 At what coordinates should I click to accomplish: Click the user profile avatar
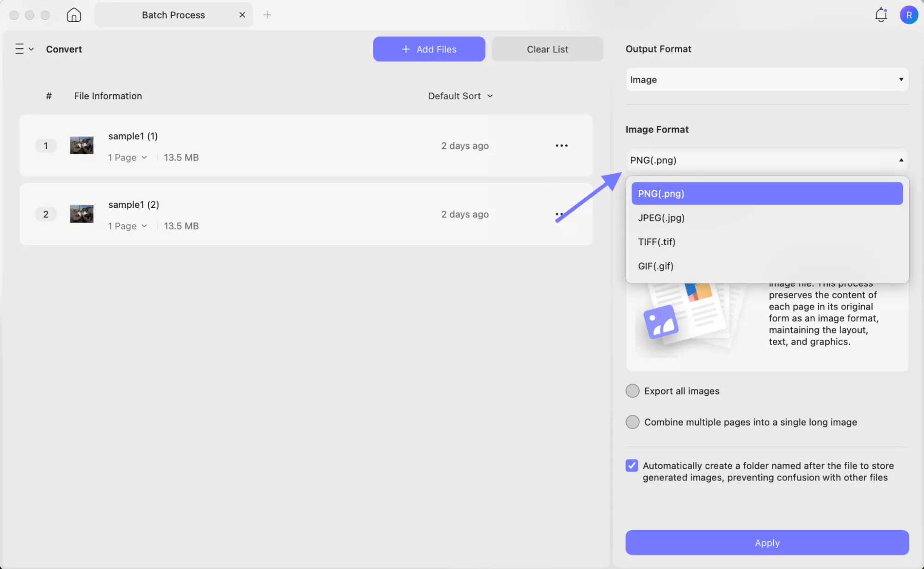coord(909,14)
